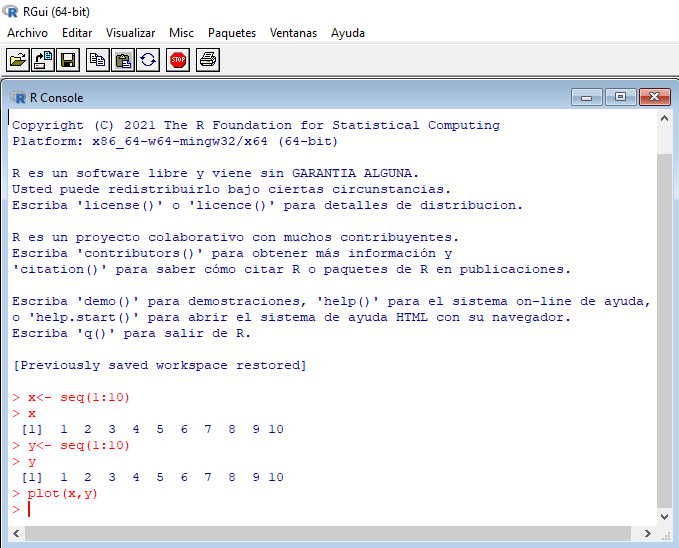
Task: Click 'R es un proyecto colaborativo' line
Action: click(x=235, y=237)
